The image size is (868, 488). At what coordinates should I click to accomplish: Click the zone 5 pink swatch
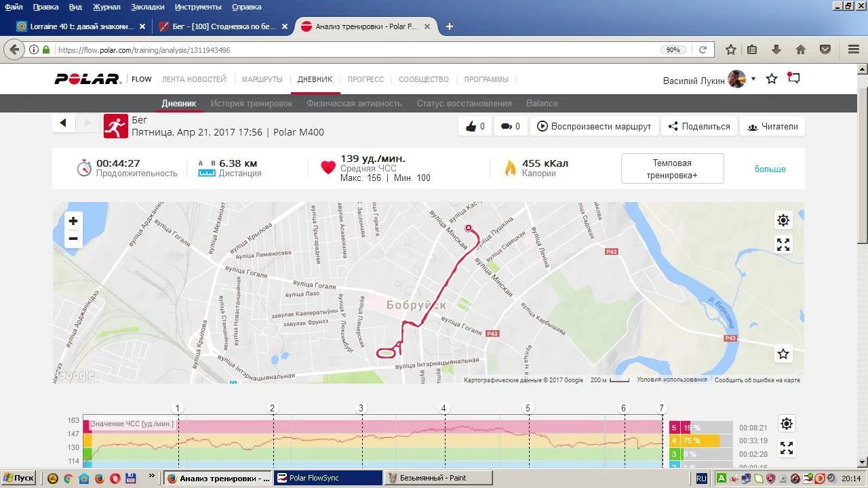pyautogui.click(x=674, y=428)
